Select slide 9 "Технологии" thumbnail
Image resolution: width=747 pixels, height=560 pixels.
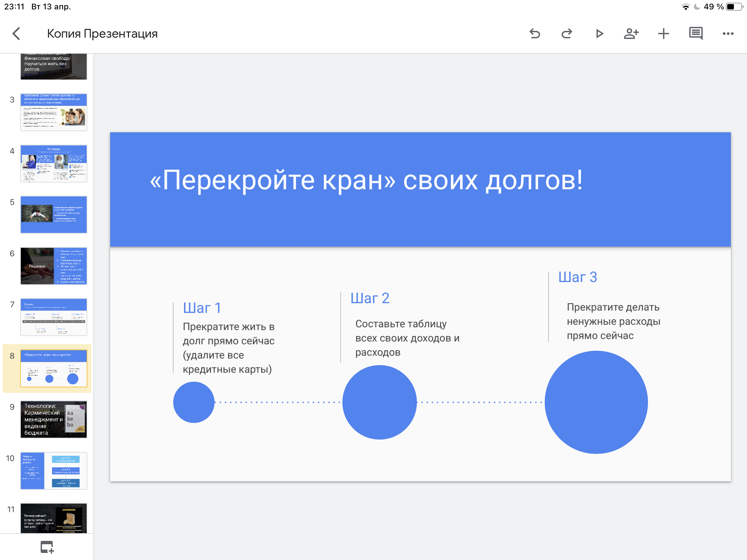tap(54, 419)
